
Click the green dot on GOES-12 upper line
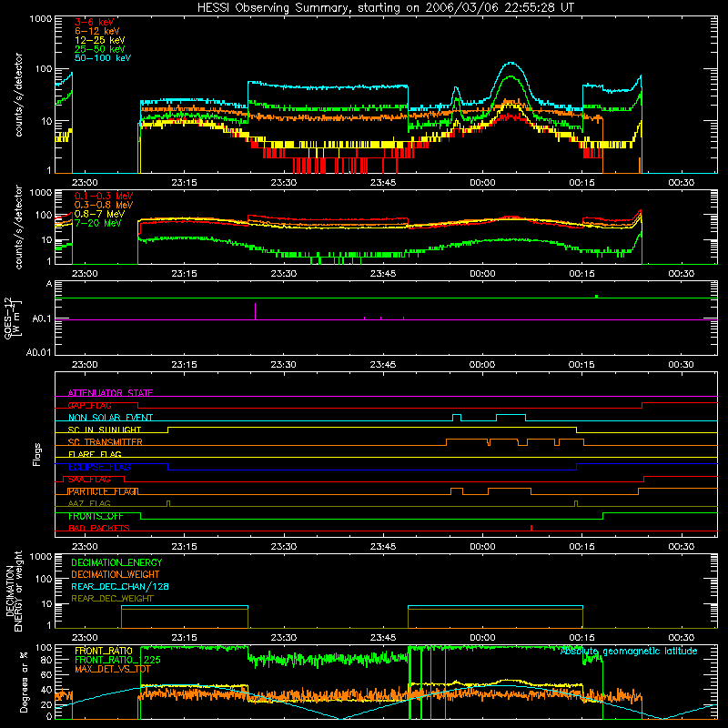(596, 297)
